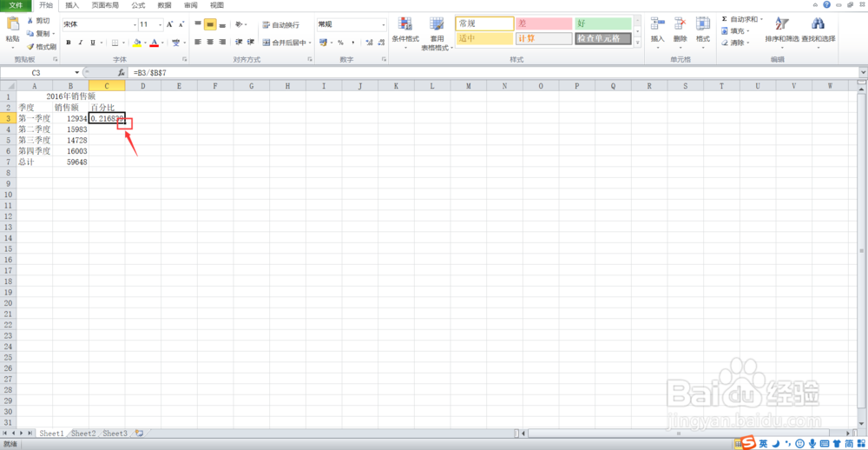Open Find and Select (查找和选择)

(819, 31)
